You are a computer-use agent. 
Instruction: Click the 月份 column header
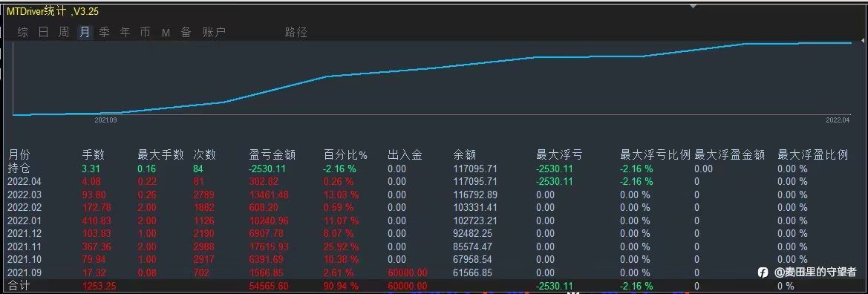pos(19,155)
